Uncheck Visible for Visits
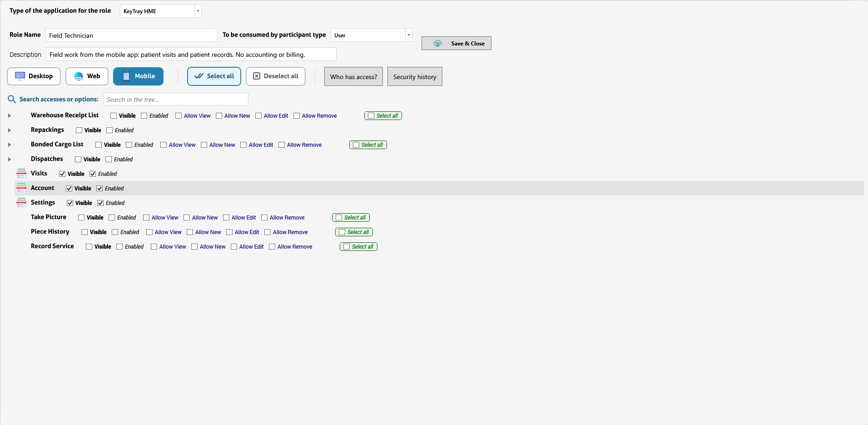The height and width of the screenshot is (425, 868). pyautogui.click(x=62, y=174)
